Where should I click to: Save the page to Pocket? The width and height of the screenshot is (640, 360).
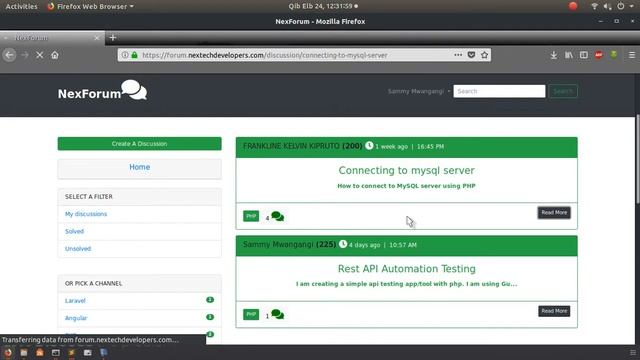click(x=471, y=55)
